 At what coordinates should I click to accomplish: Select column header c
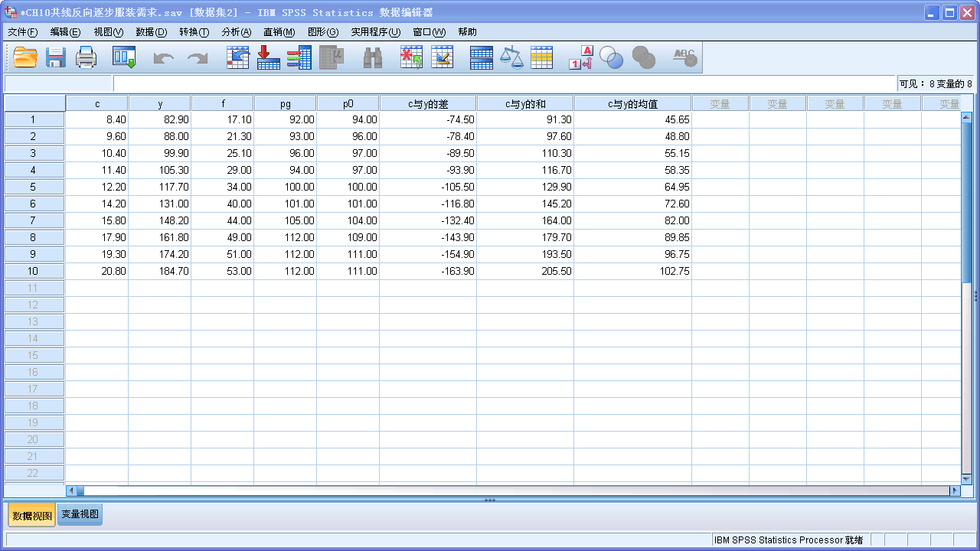tap(96, 103)
